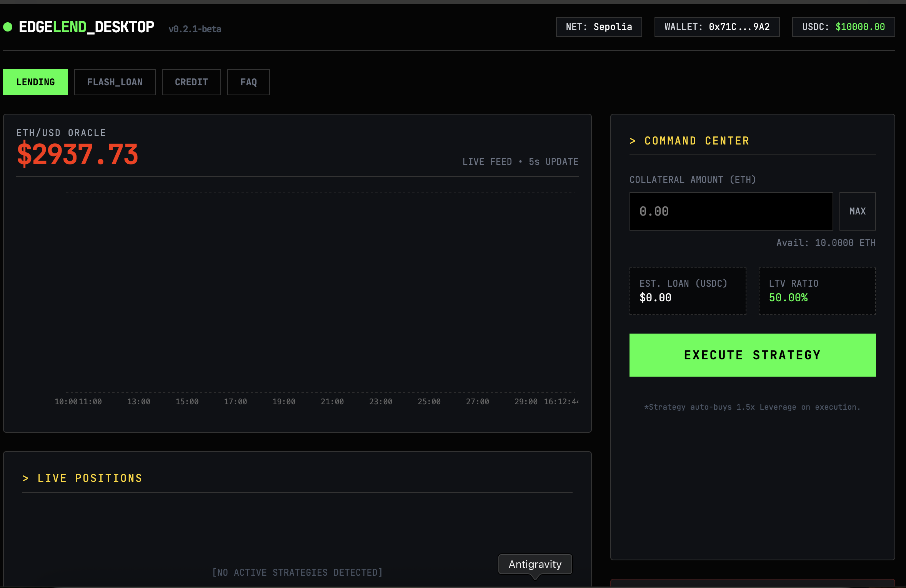Click the EDGELEND_DESKTOP logo title

click(87, 27)
